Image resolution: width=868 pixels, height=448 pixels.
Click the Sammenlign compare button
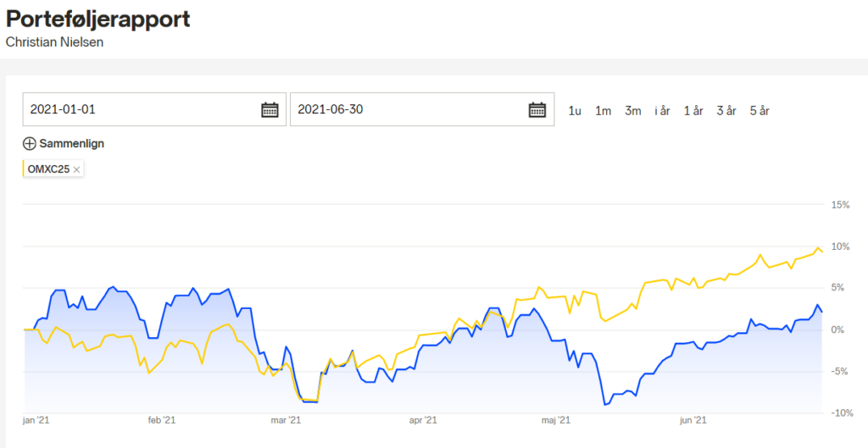(x=63, y=144)
